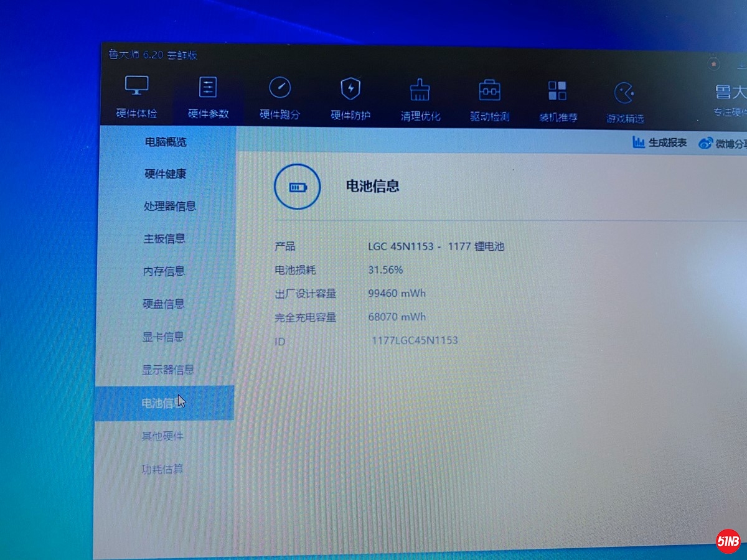747x560 pixels.
Task: Open 处理器信息 processor info page
Action: [x=169, y=206]
